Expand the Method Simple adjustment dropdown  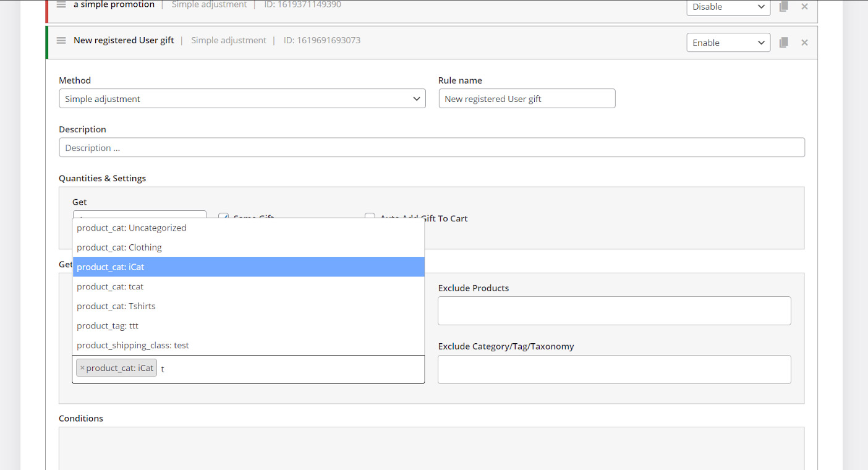(x=242, y=99)
